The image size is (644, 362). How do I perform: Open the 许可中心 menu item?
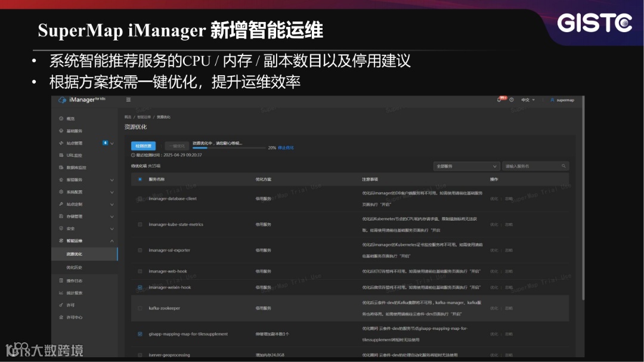coord(75,318)
